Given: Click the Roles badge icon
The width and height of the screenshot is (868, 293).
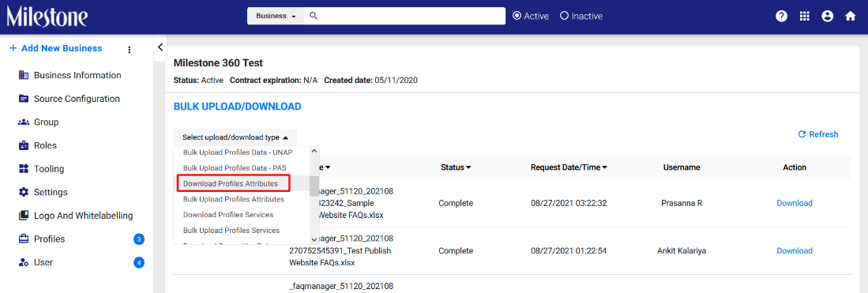Looking at the screenshot, I should coord(23,145).
